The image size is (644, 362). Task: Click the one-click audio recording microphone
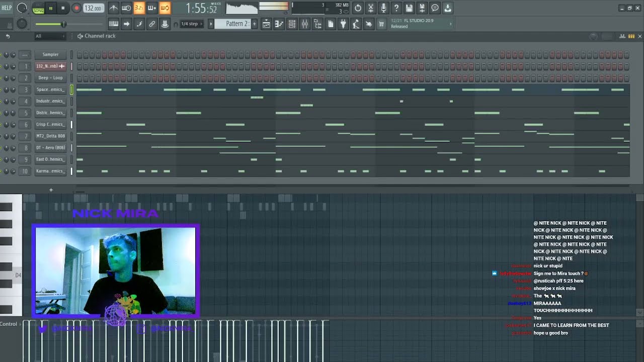[383, 8]
